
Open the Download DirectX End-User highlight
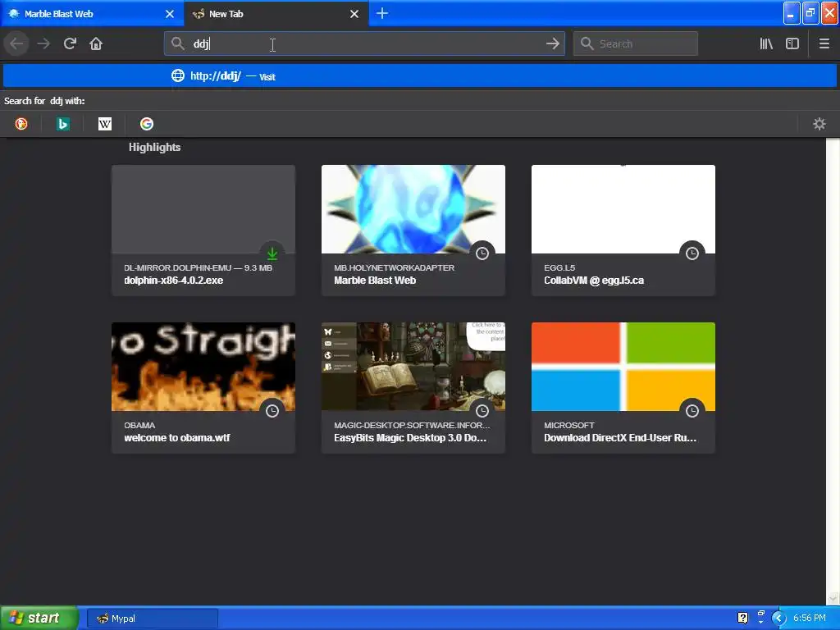click(623, 387)
